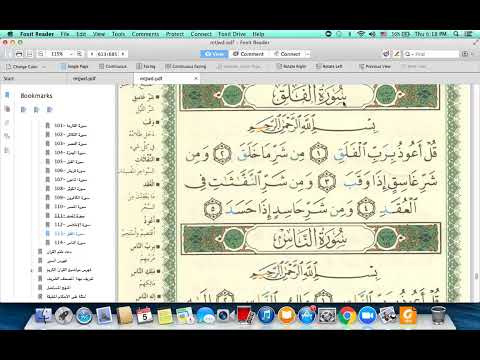Click third bookmark toolbar icon under Bookmarks
The image size is (480, 360).
pyautogui.click(x=50, y=110)
